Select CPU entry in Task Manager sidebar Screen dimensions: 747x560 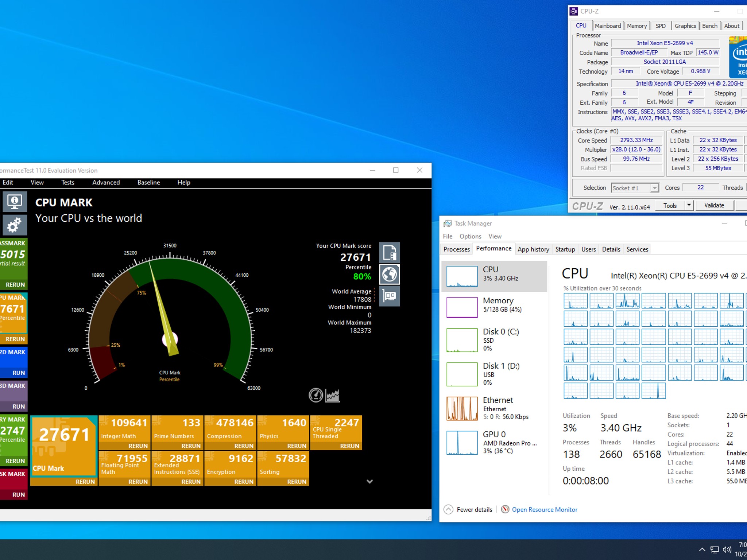[x=494, y=276]
